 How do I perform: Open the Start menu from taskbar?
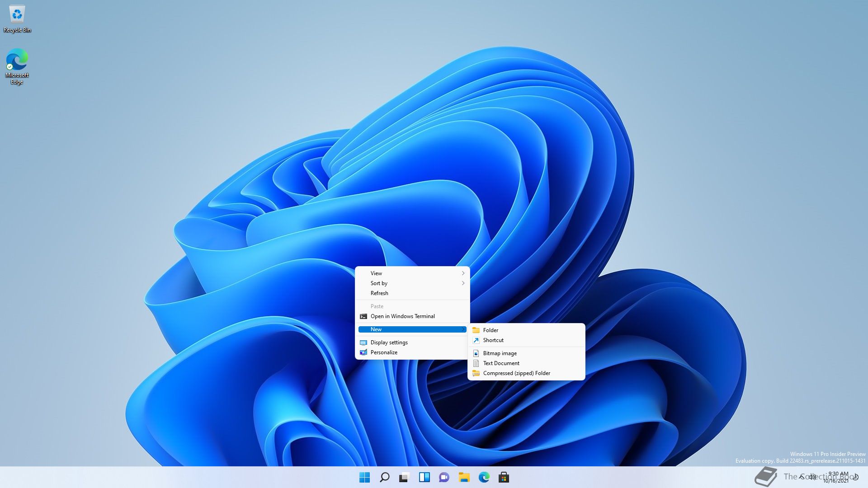364,477
